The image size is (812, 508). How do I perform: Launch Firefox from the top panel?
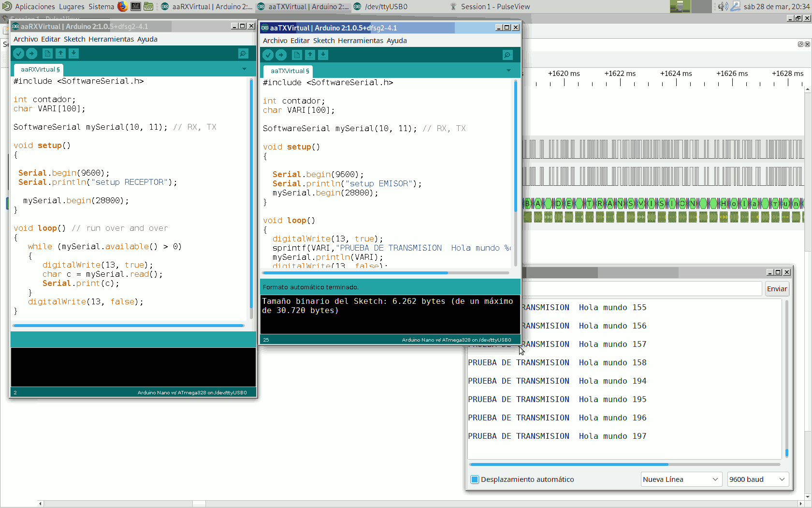tap(123, 6)
